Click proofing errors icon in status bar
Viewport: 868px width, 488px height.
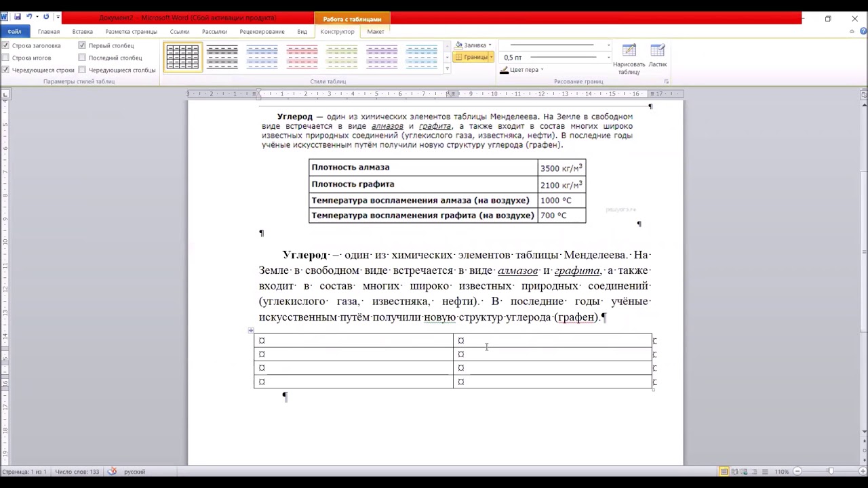pyautogui.click(x=112, y=472)
